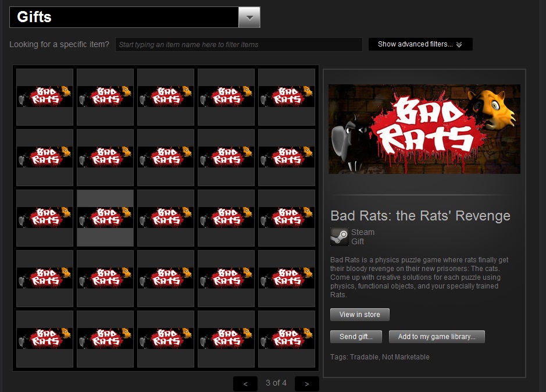Click the Tags: Tradable, Not Marketable text
The width and height of the screenshot is (546, 392).
[380, 357]
